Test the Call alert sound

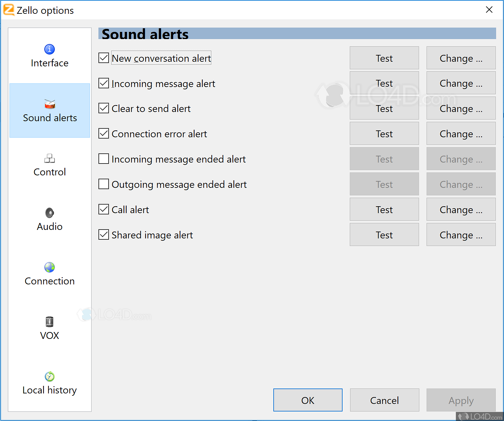point(384,209)
